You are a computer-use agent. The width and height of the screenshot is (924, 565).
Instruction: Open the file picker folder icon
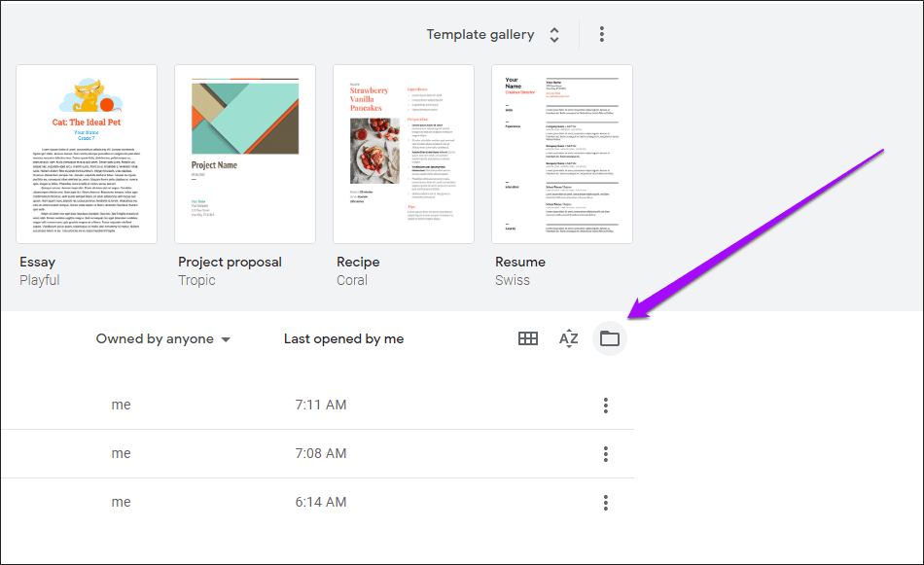609,338
